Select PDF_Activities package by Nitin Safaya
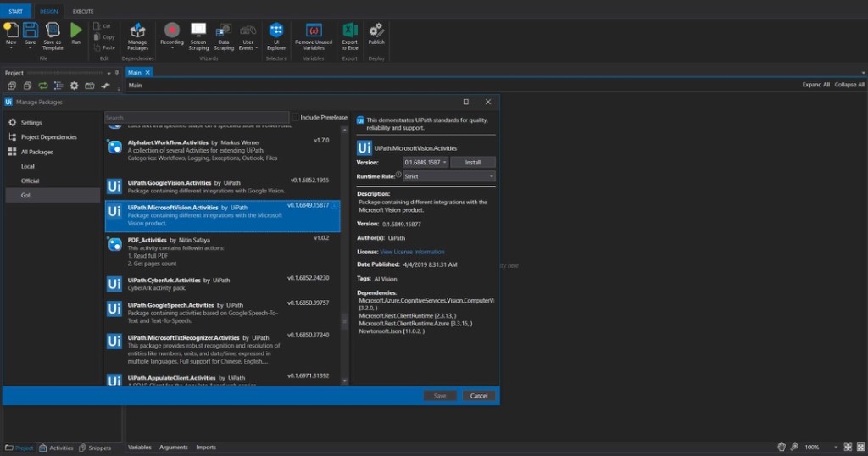This screenshot has width=868, height=456. pos(222,252)
